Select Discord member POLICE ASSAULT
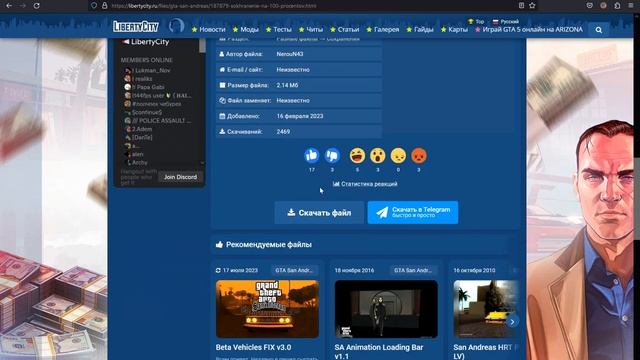This screenshot has height=360, width=640. coord(158,120)
